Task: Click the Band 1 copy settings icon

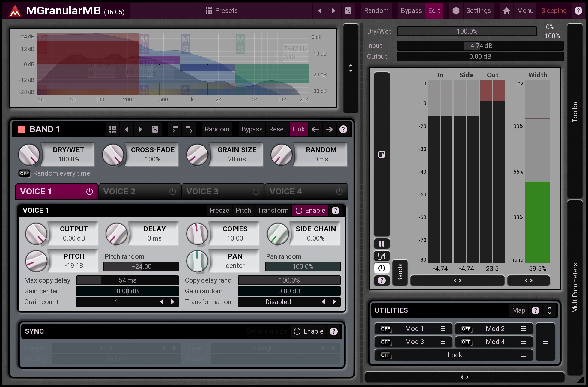Action: click(175, 129)
